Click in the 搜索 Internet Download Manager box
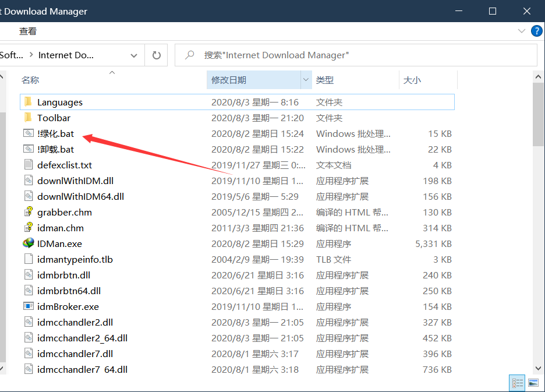 [356, 55]
